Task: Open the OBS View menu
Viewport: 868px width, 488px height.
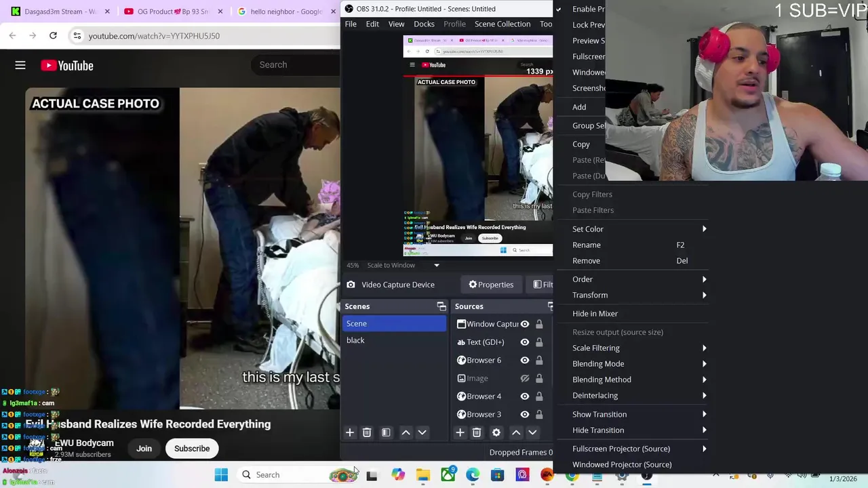Action: click(396, 24)
